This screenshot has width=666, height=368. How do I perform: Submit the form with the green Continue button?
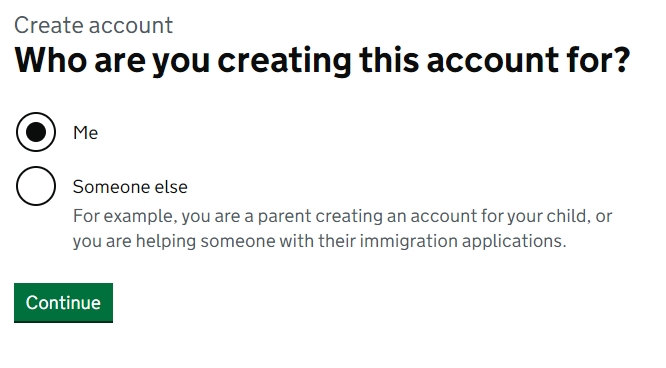(x=63, y=303)
